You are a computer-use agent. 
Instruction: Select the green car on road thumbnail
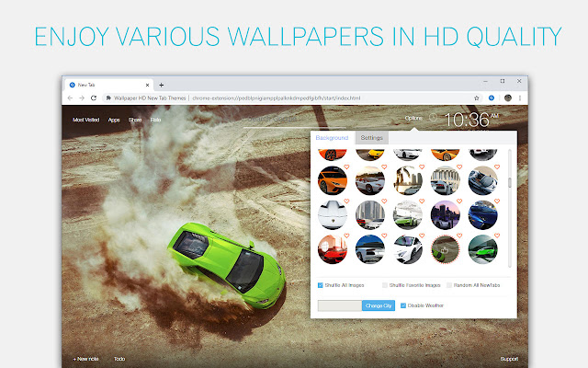point(483,249)
